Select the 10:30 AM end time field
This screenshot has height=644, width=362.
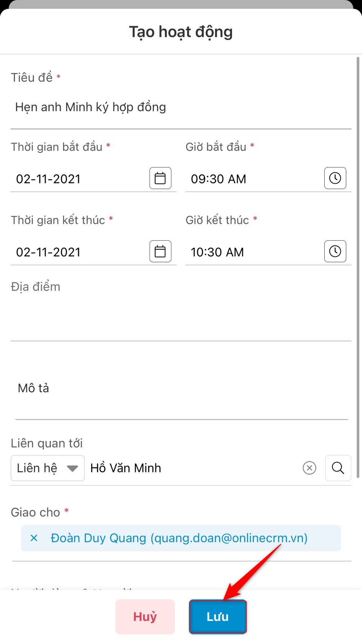click(253, 252)
